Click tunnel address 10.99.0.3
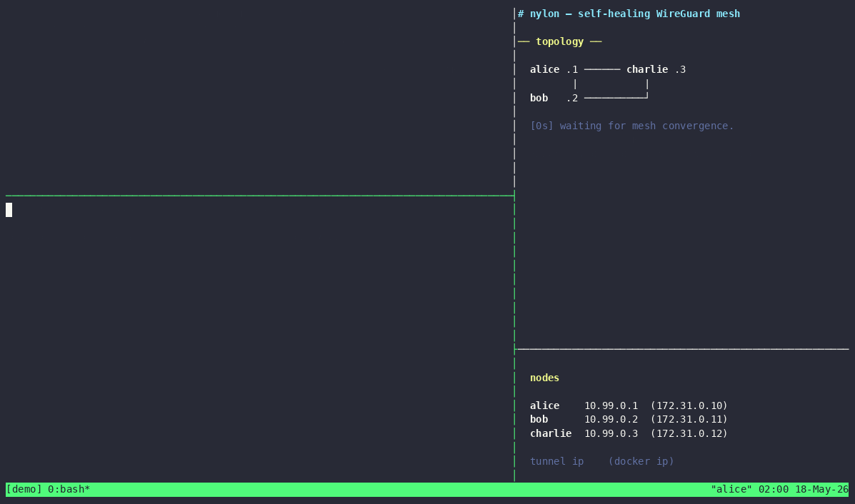 pos(611,433)
